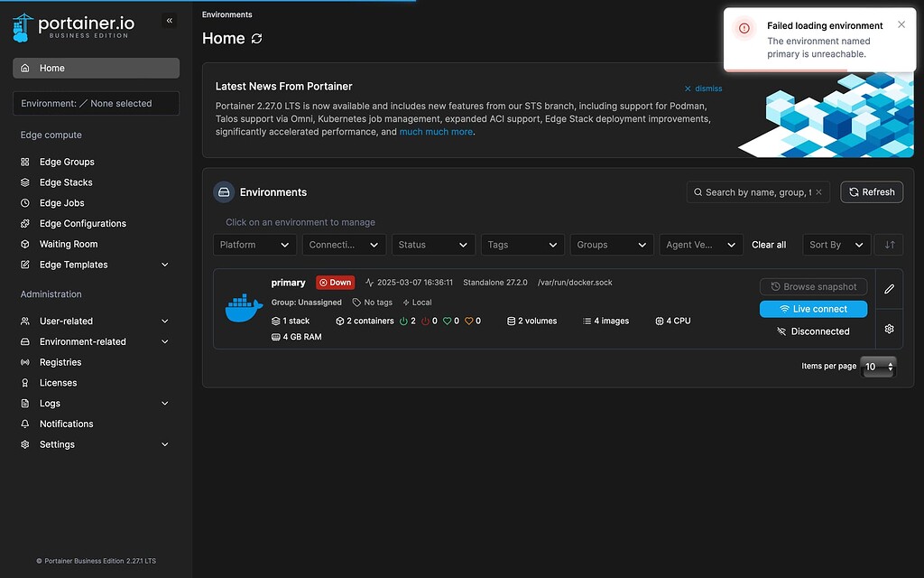Open Edge Stacks in the sidebar
The height and width of the screenshot is (578, 924).
pyautogui.click(x=66, y=182)
